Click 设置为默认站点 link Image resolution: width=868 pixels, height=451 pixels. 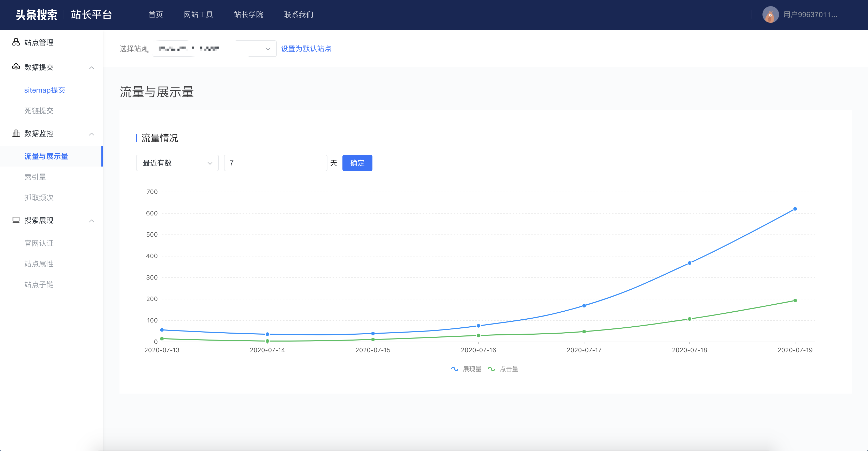click(x=306, y=49)
